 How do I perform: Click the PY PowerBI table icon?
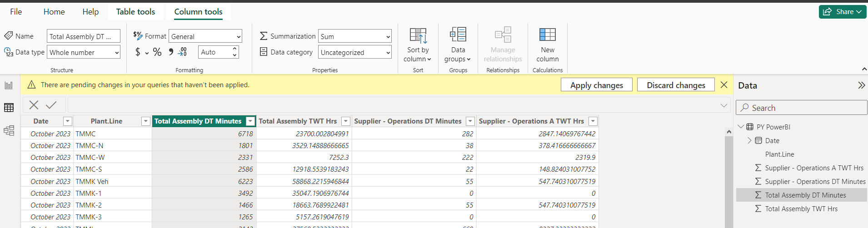750,127
